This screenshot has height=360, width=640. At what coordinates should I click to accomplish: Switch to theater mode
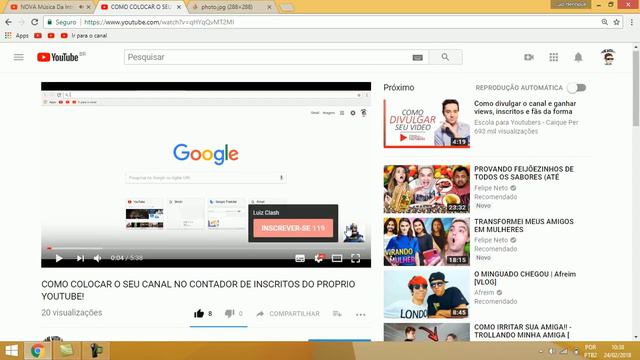pos(337,258)
